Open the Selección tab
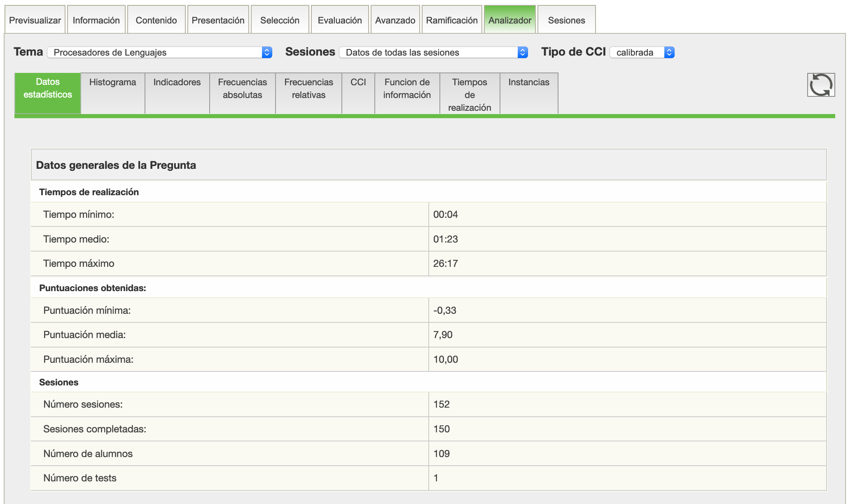The width and height of the screenshot is (855, 504). point(280,20)
